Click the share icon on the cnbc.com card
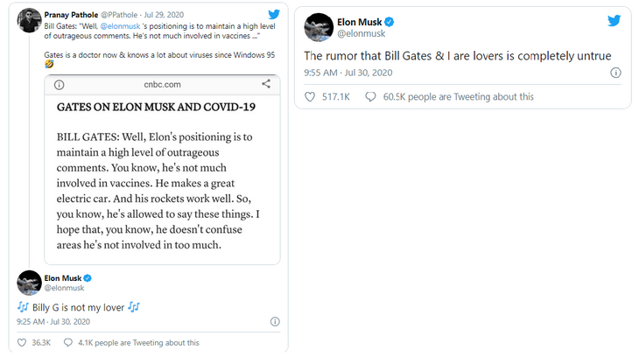 [x=266, y=84]
